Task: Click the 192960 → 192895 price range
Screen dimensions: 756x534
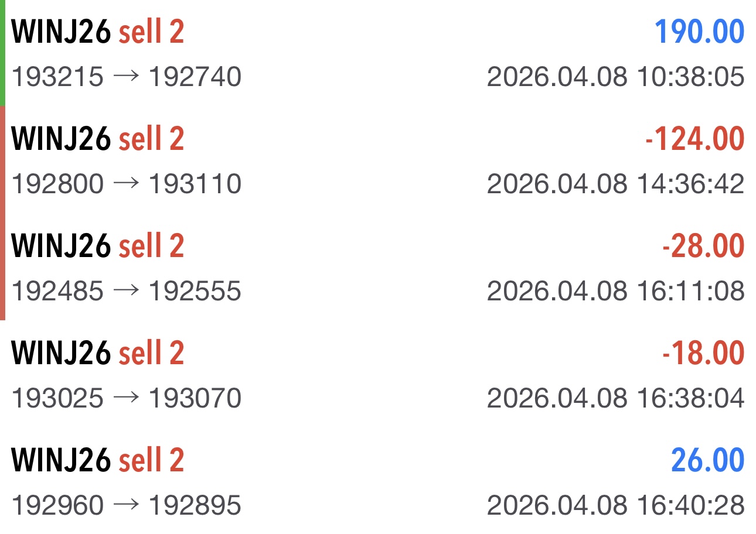Action: (x=127, y=506)
